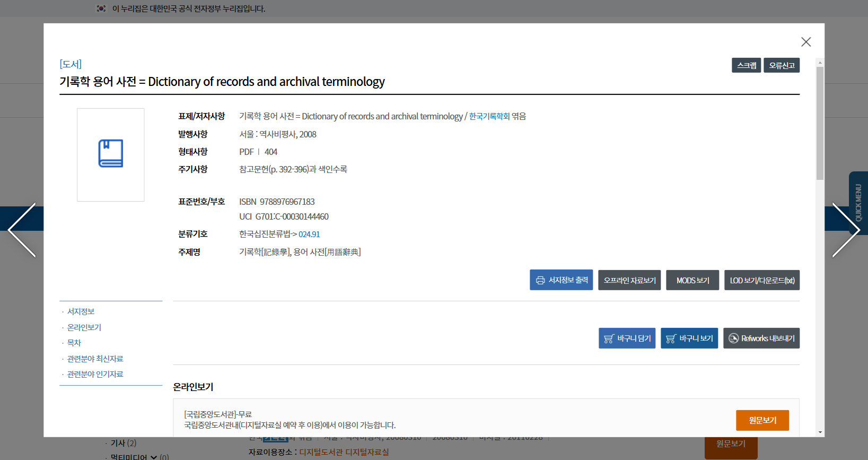
Task: Open classification code 024.91 link
Action: click(x=309, y=234)
